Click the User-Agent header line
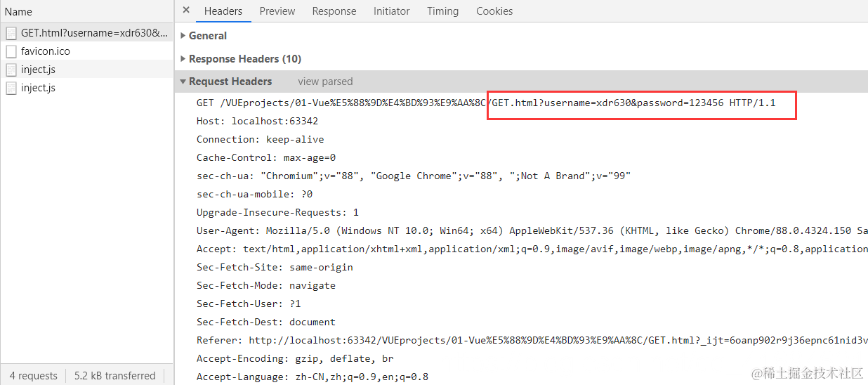 point(532,230)
